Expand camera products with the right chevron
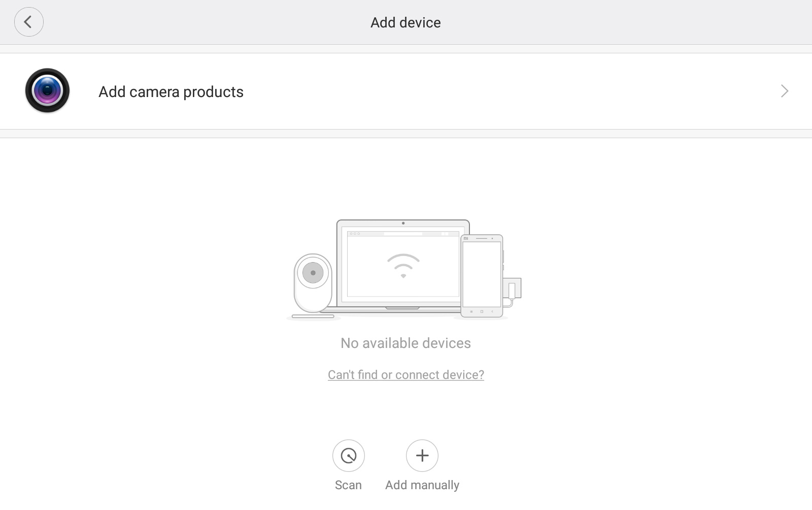Screen dimensions: 812x510 [784, 91]
